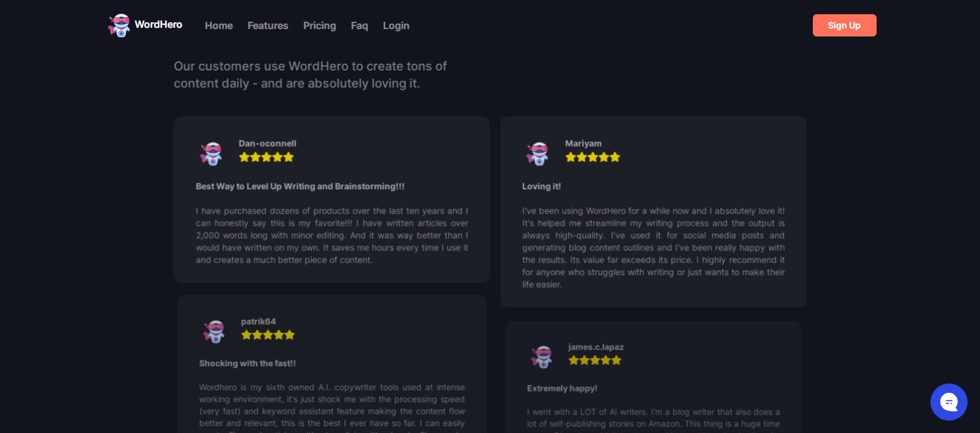Click james.c.lapaz's reviewer avatar
The width and height of the screenshot is (980, 433).
click(x=542, y=358)
